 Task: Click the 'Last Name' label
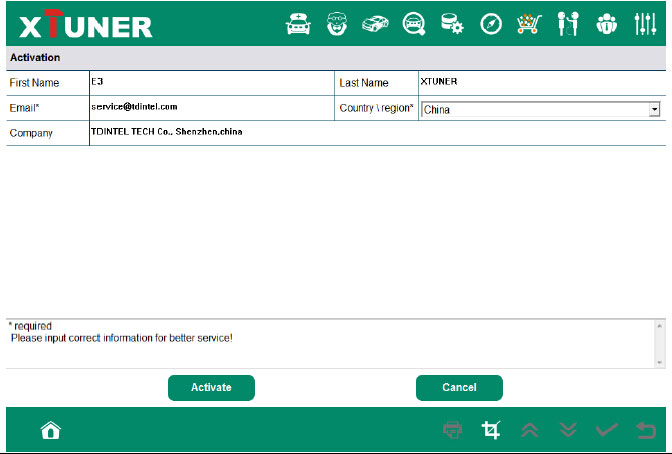(364, 83)
